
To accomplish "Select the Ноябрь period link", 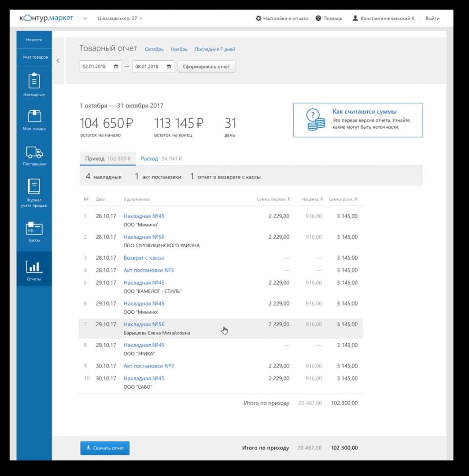I will click(179, 49).
